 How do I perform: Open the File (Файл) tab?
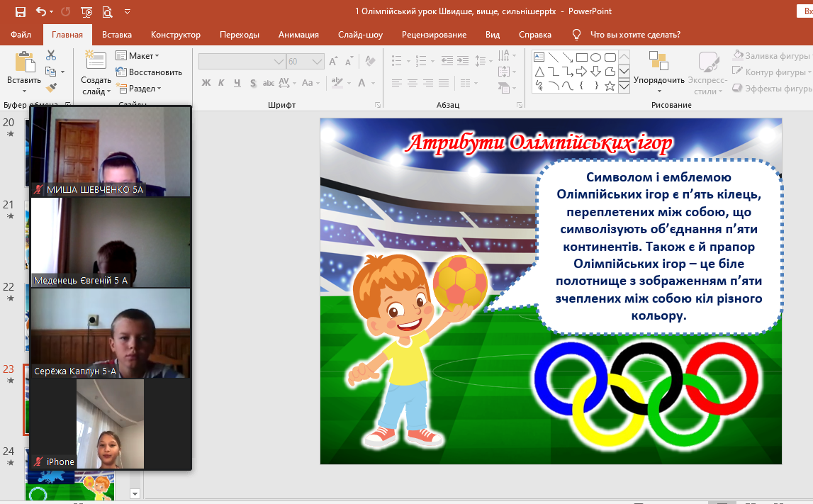point(21,35)
